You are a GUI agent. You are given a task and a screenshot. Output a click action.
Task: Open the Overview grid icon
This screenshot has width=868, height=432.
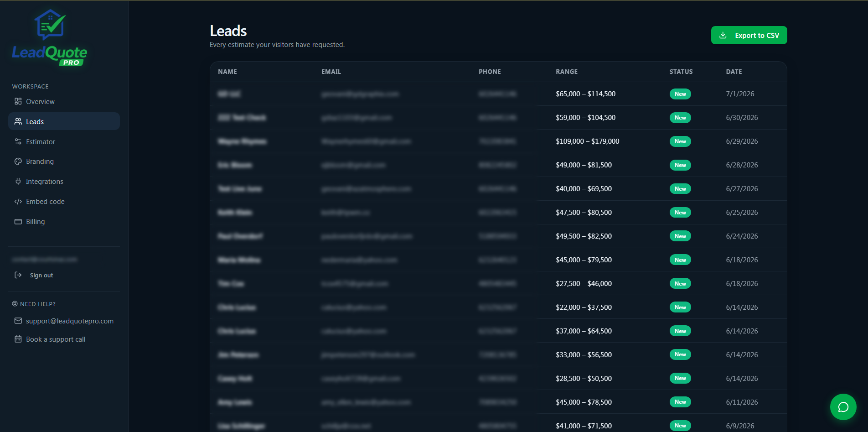(x=18, y=101)
